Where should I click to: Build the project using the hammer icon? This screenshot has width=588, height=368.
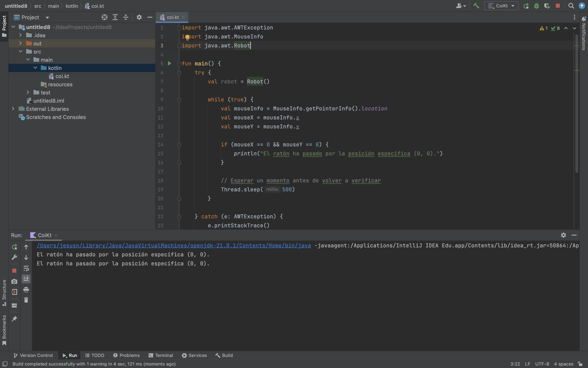[x=476, y=5]
